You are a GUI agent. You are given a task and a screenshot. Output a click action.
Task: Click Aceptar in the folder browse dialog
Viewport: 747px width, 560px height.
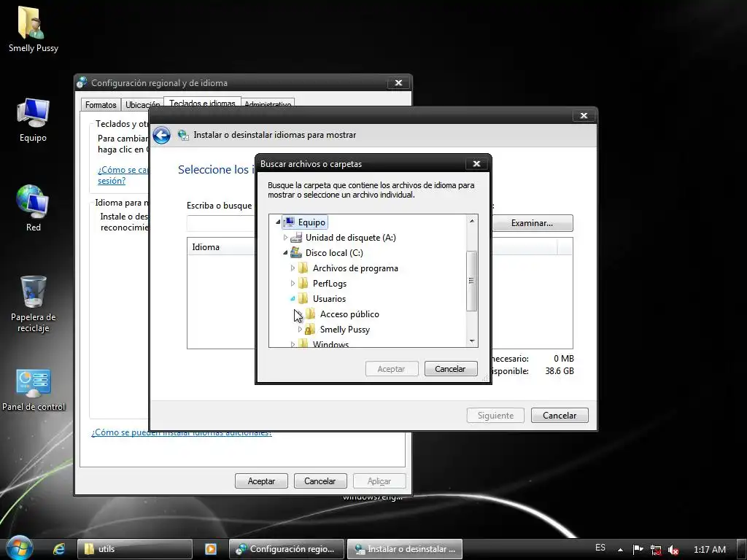(392, 369)
